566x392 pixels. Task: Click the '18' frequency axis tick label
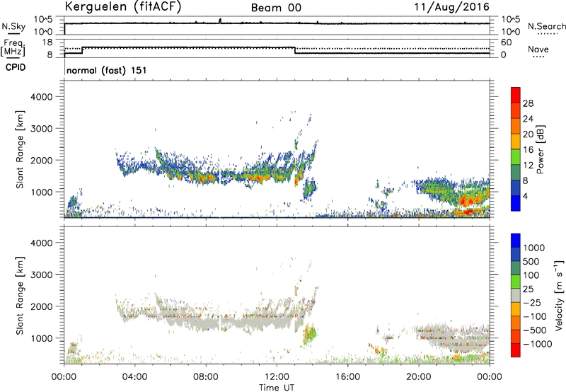tap(47, 42)
